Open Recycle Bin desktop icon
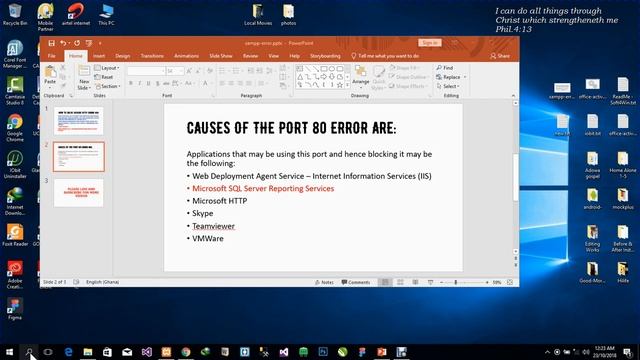 coord(15,14)
